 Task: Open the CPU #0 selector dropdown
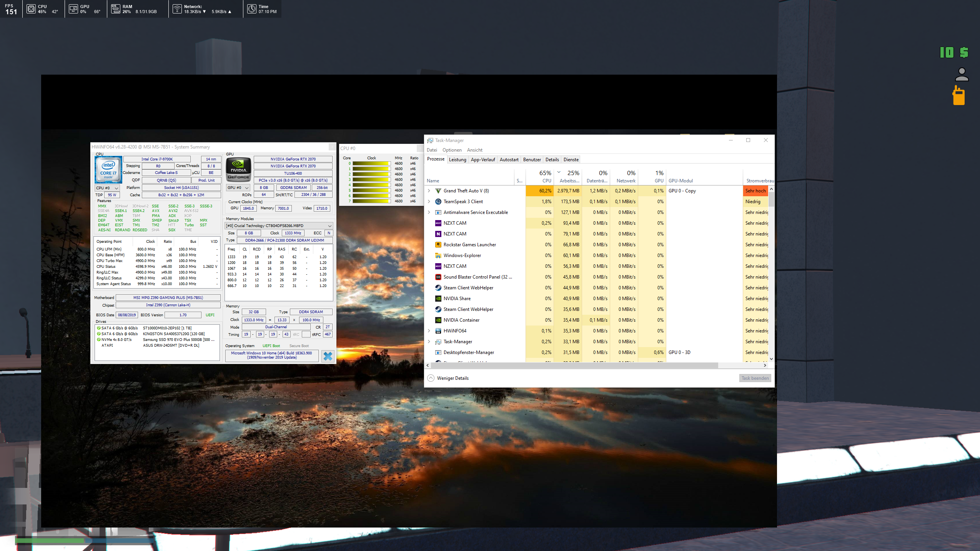[x=107, y=188]
